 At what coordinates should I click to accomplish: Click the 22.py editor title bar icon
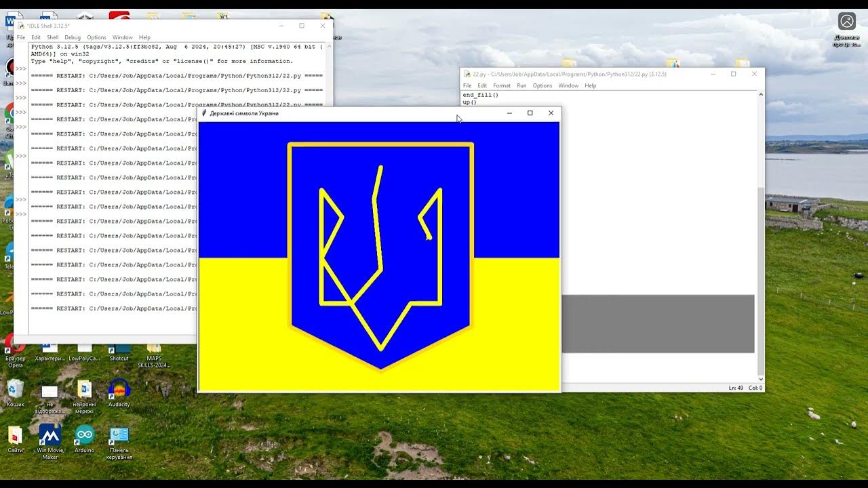coord(467,74)
